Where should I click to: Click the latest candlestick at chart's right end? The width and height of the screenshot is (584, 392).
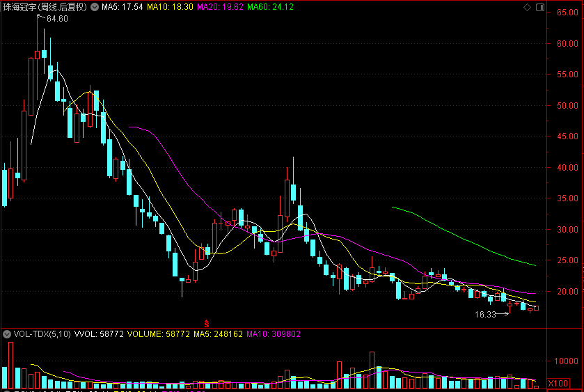(x=537, y=308)
